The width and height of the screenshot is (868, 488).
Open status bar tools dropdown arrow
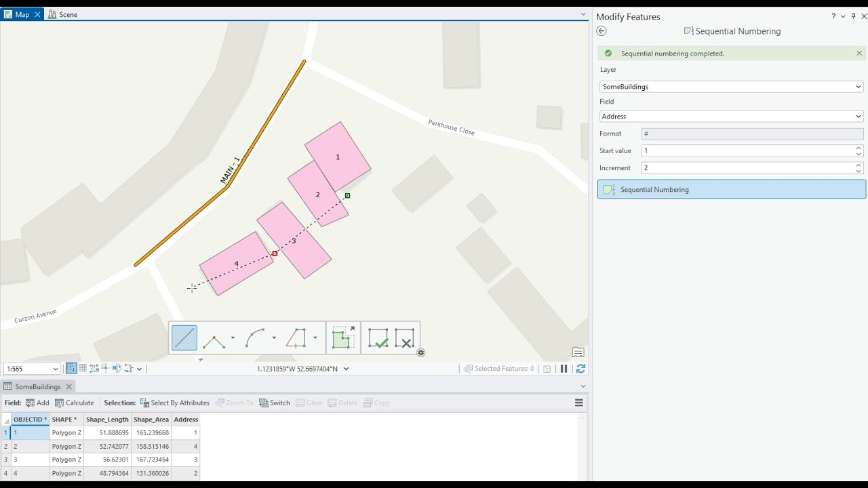point(139,369)
